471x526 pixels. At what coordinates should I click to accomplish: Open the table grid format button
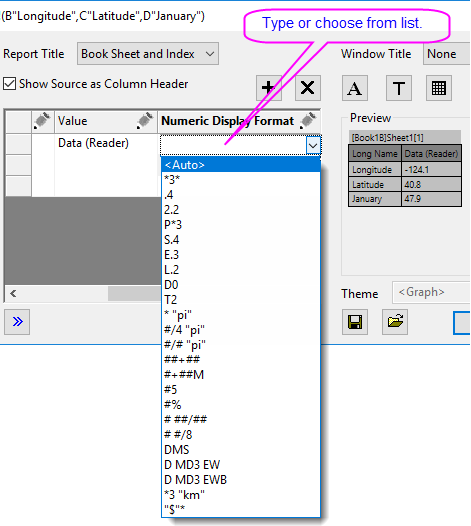[438, 88]
